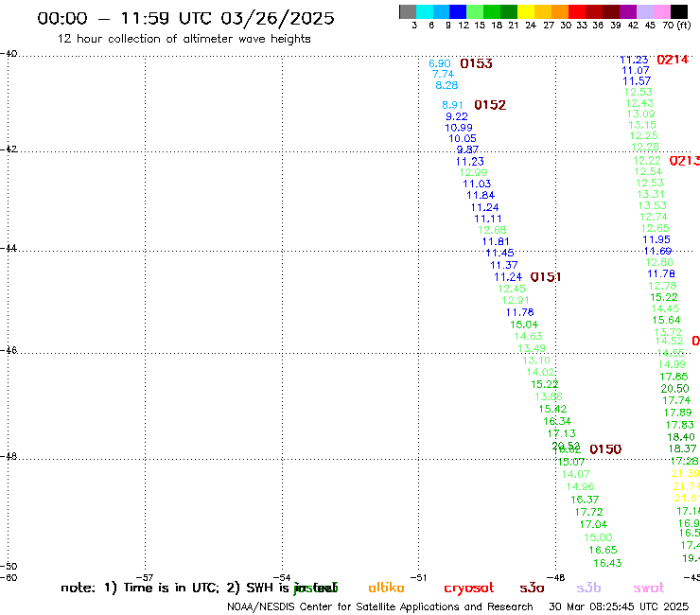This screenshot has width=700, height=615.
Task: Click the wave height value '15.00'
Action: (x=598, y=537)
